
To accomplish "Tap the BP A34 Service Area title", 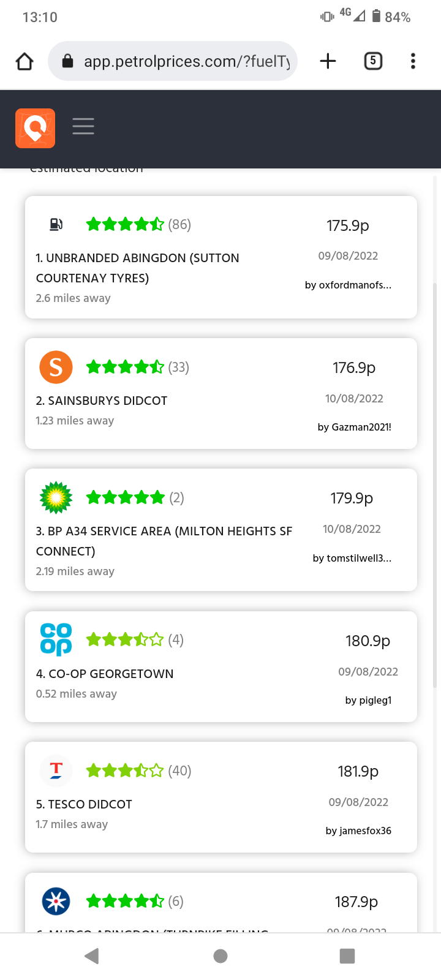I will point(164,541).
